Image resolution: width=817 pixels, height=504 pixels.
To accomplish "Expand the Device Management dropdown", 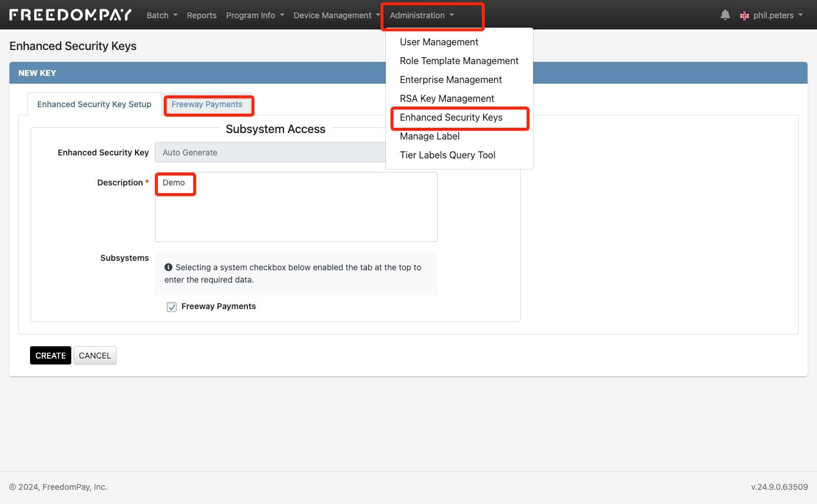I will (x=337, y=15).
